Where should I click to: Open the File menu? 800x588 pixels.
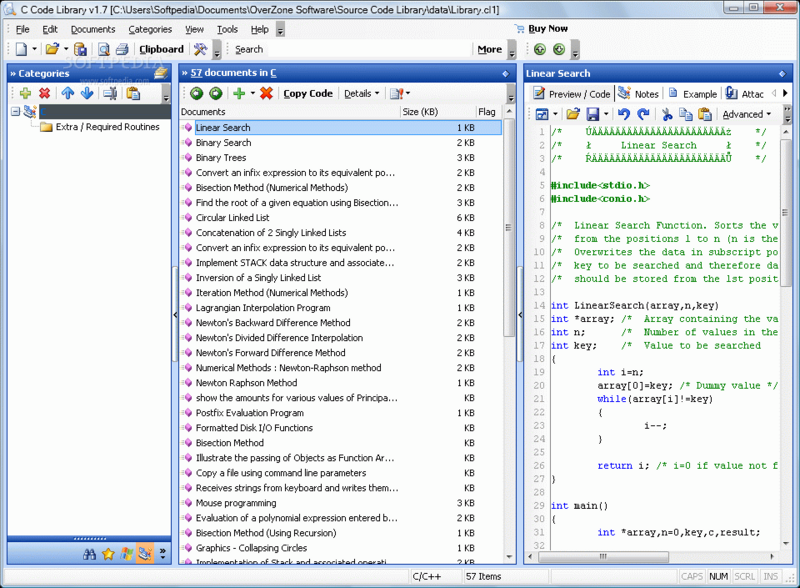(22, 29)
